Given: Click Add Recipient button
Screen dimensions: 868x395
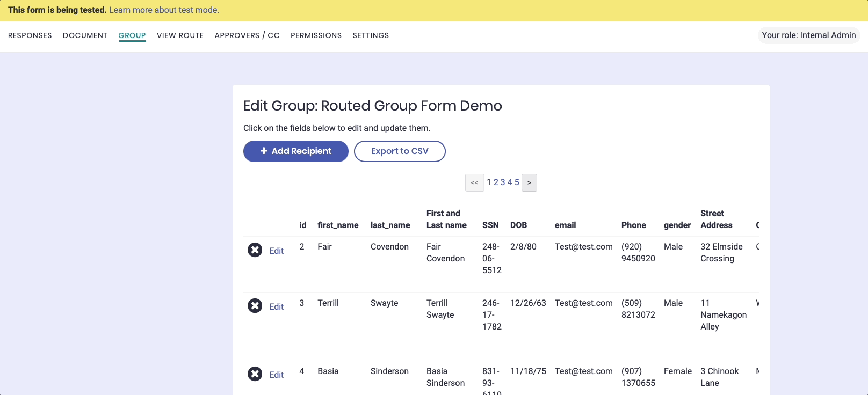Looking at the screenshot, I should pos(295,151).
